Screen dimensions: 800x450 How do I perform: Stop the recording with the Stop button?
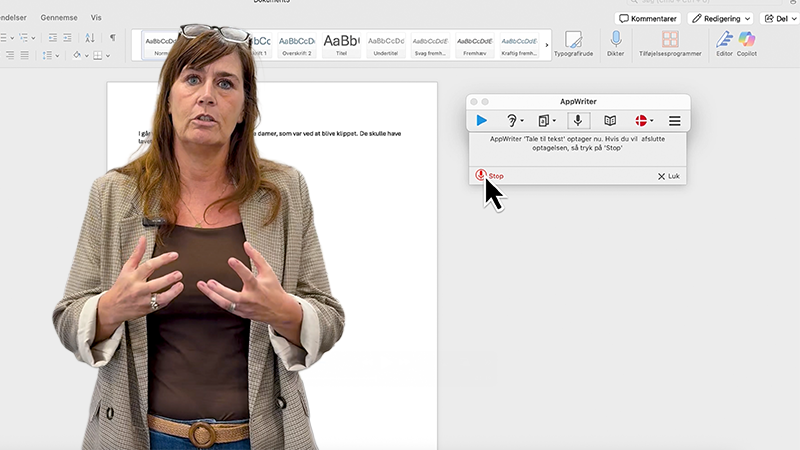[x=489, y=176]
